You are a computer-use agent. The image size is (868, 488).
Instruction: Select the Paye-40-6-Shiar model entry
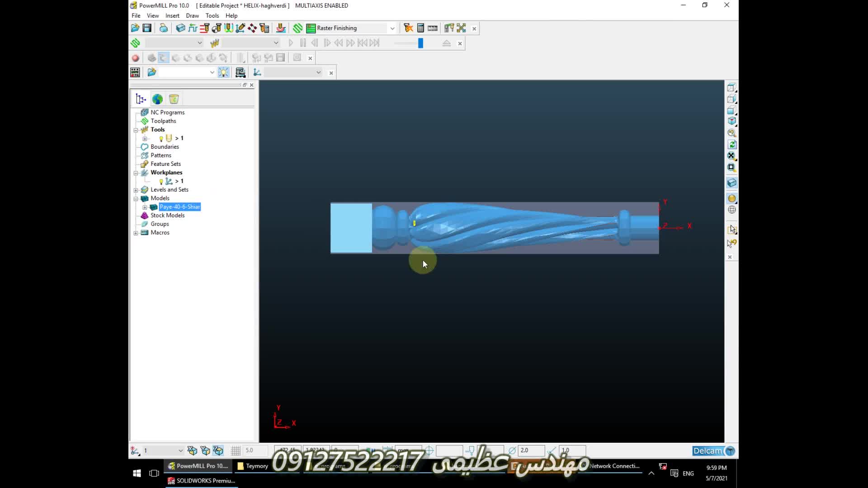[179, 207]
